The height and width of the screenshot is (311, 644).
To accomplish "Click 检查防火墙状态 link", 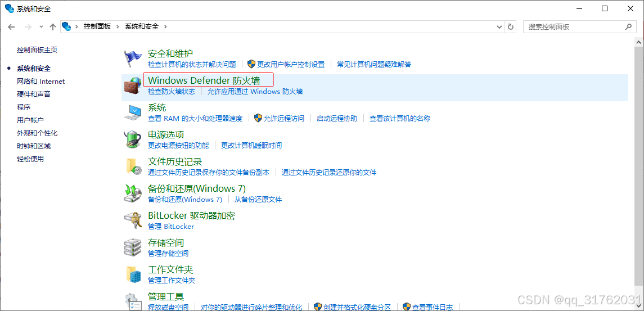I will coord(172,91).
